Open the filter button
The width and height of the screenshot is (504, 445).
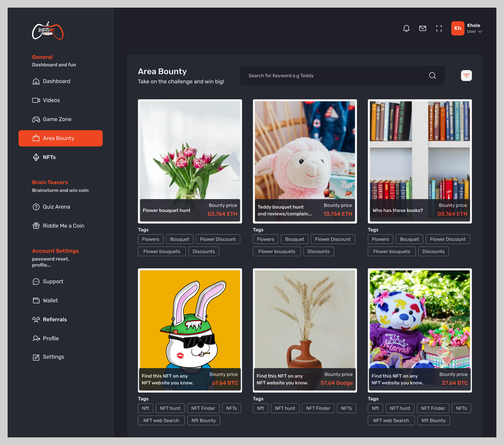(466, 76)
